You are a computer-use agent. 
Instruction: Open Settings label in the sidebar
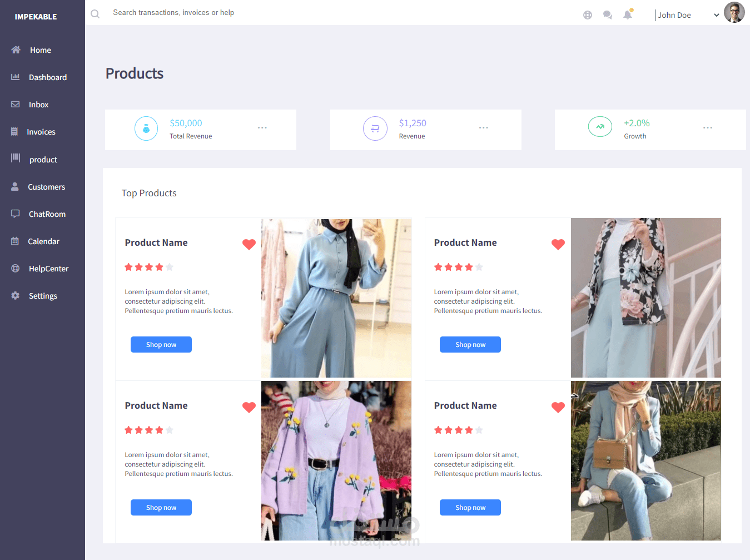click(x=43, y=296)
